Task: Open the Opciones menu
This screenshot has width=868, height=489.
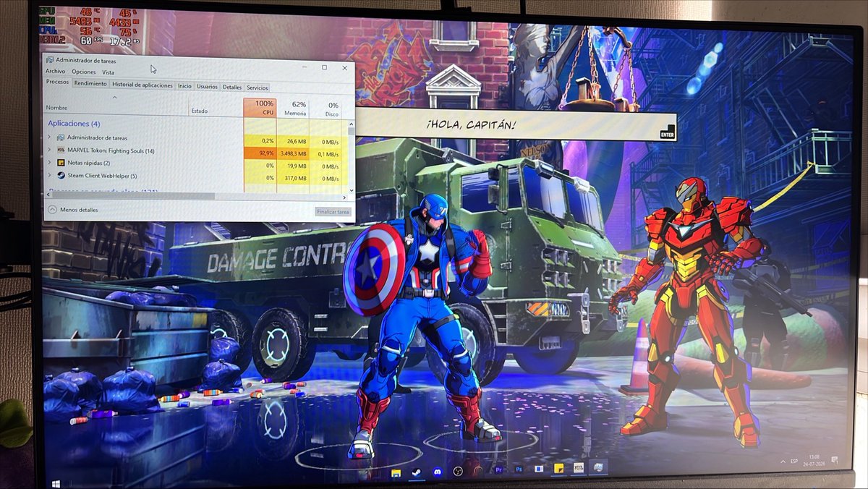Action: 84,72
